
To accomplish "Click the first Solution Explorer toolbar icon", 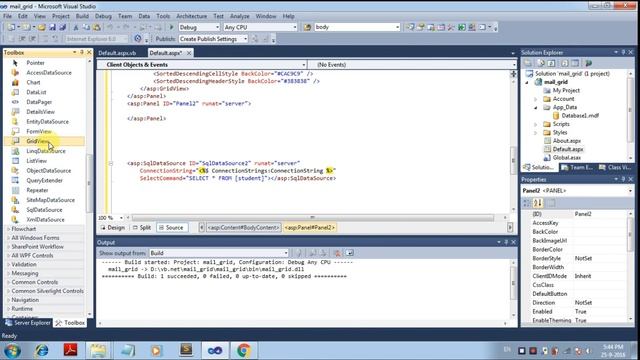I will pos(528,63).
